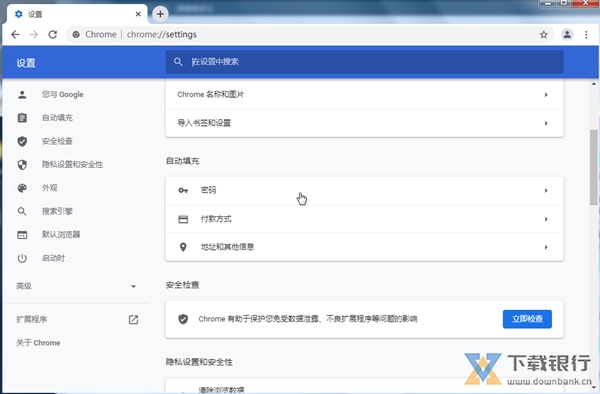Image resolution: width=600 pixels, height=394 pixels.
Task: Open a new tab with the plus button
Action: [160, 14]
